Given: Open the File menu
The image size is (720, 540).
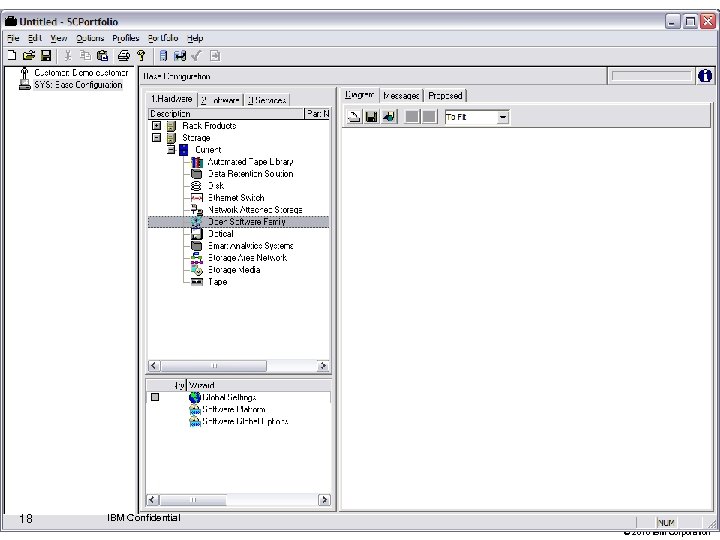Looking at the screenshot, I should [13, 38].
